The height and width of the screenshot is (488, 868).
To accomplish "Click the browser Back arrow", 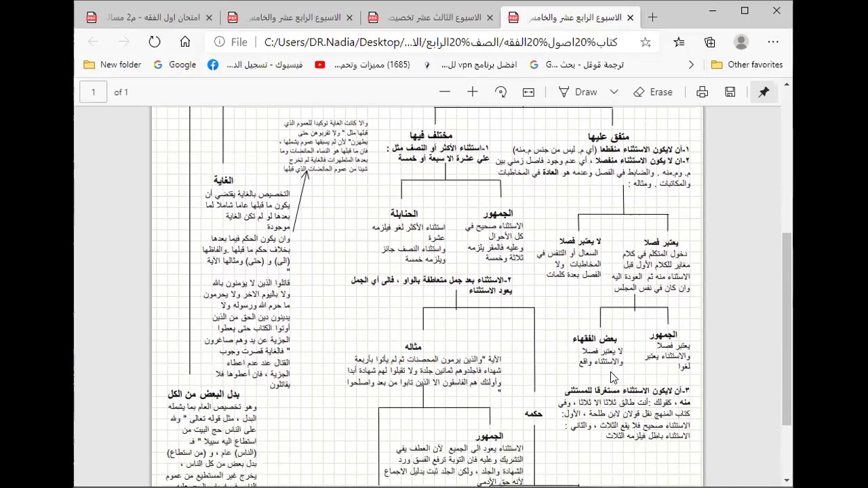I will coord(93,42).
